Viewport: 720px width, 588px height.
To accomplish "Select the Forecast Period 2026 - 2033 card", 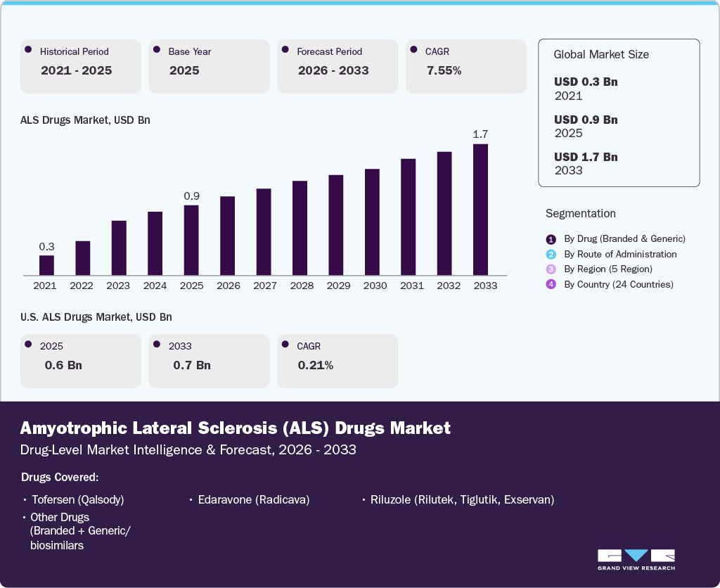I will 337,66.
